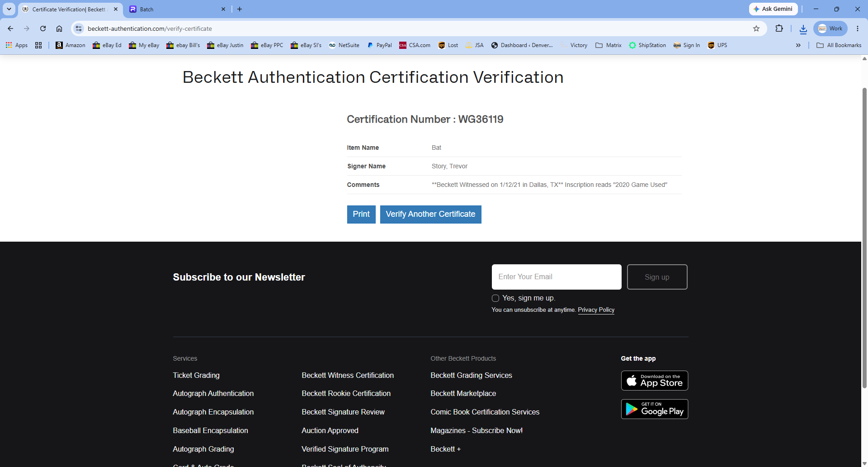Viewport: 868px width, 467px height.
Task: Open the ShipStation bookmark
Action: tap(647, 45)
